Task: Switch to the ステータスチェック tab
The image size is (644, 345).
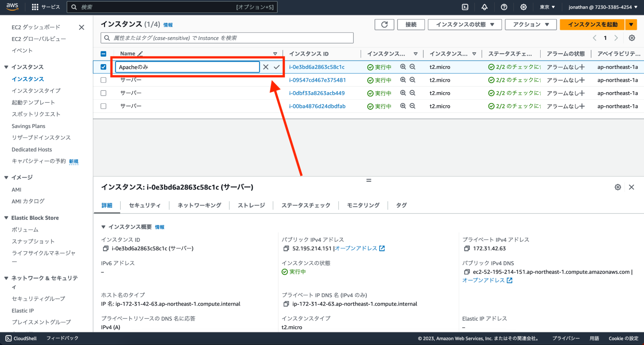Action: (306, 205)
